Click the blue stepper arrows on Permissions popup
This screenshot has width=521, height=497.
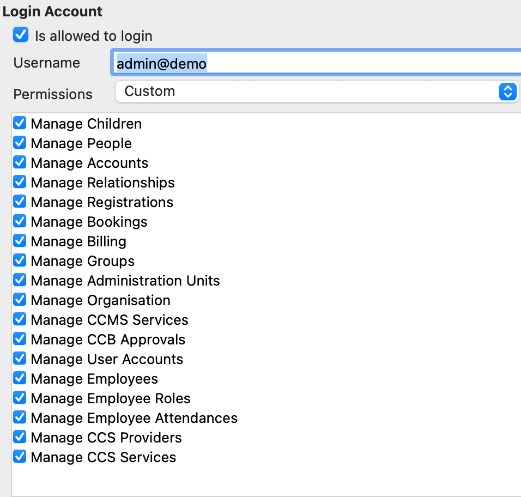[508, 91]
